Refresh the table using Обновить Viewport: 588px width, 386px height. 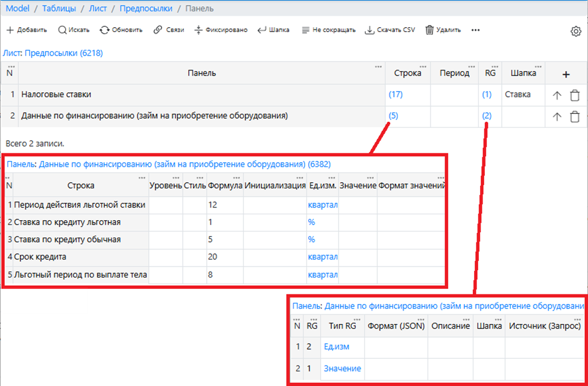point(104,30)
